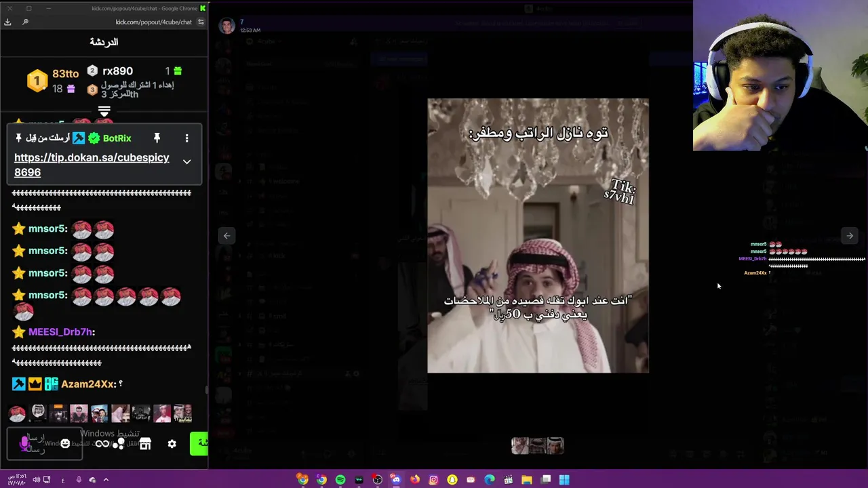Click the microphone icon in system tray
This screenshot has height=488, width=868.
[x=79, y=480]
